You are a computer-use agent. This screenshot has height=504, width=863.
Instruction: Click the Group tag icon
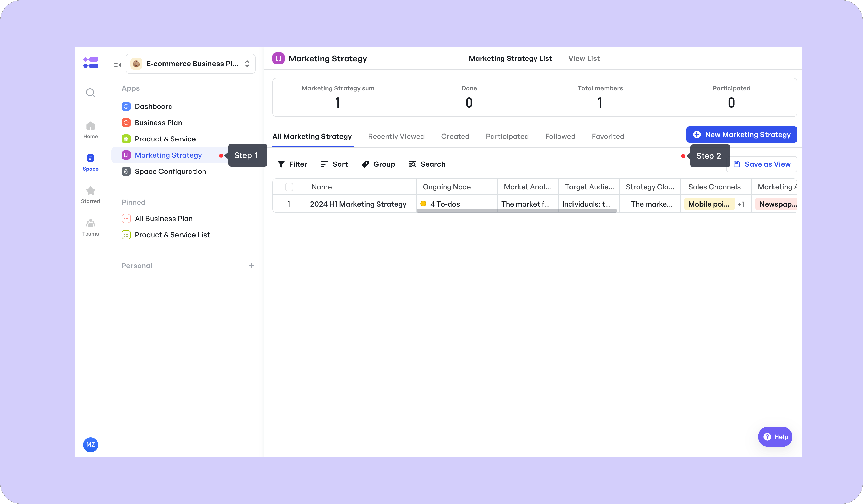[x=365, y=164]
